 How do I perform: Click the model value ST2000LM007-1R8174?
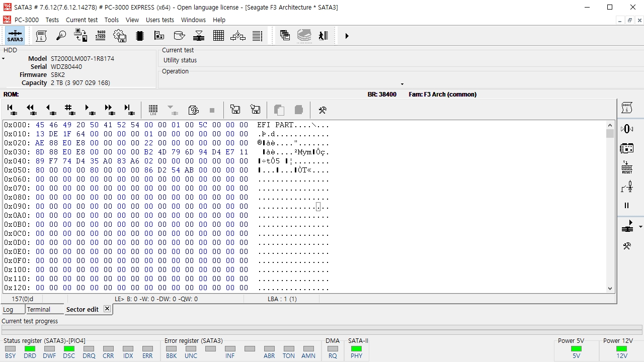pos(83,59)
